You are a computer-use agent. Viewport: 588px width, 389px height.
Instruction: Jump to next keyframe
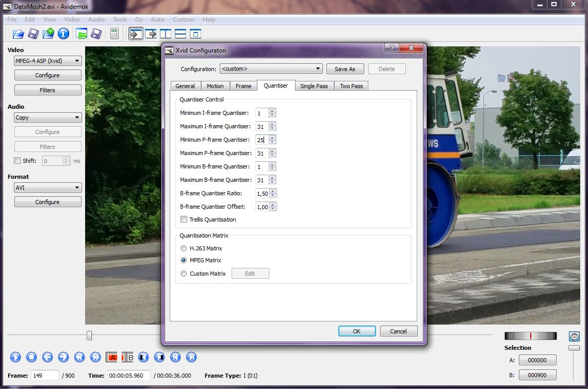click(x=95, y=357)
